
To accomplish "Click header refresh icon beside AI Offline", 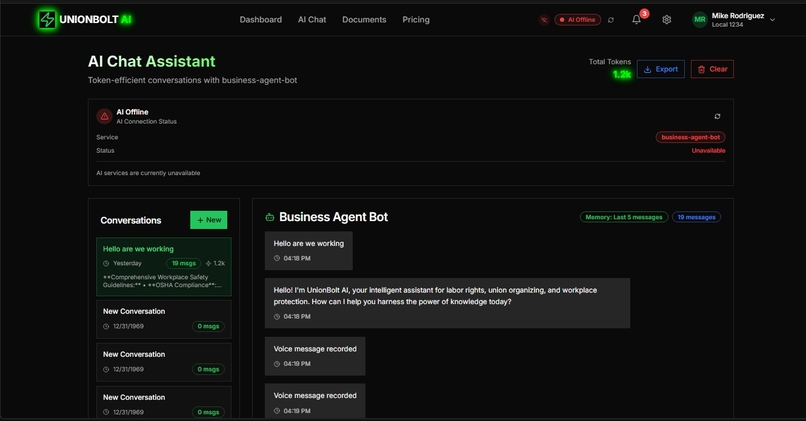I will pyautogui.click(x=611, y=20).
